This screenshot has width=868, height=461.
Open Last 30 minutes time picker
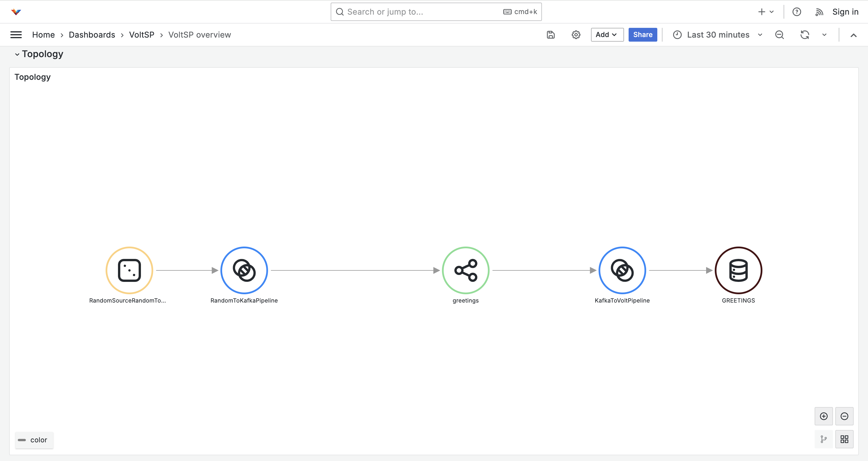(718, 35)
